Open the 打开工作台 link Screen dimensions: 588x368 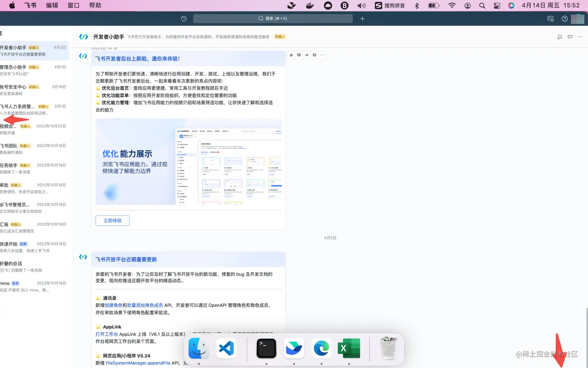pos(107,334)
